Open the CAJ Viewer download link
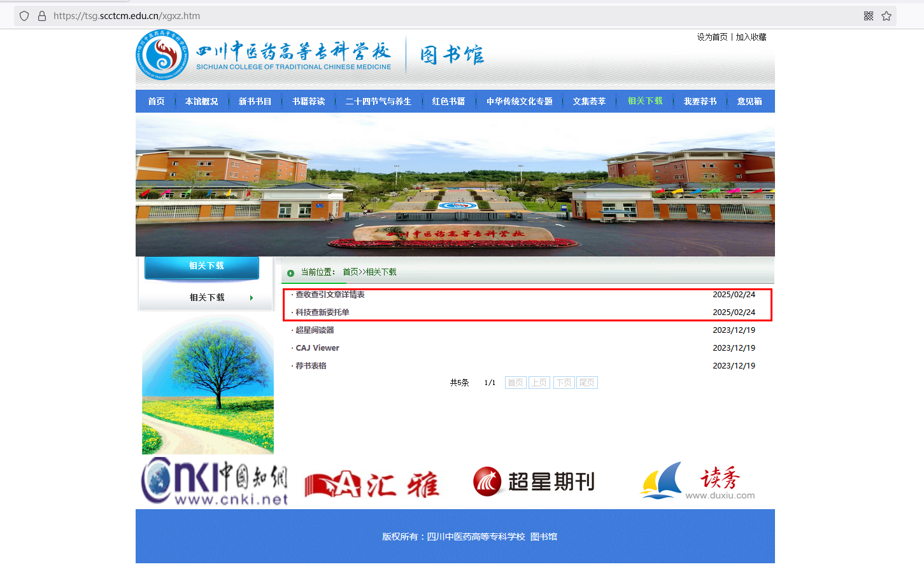This screenshot has width=924, height=576. click(x=317, y=348)
